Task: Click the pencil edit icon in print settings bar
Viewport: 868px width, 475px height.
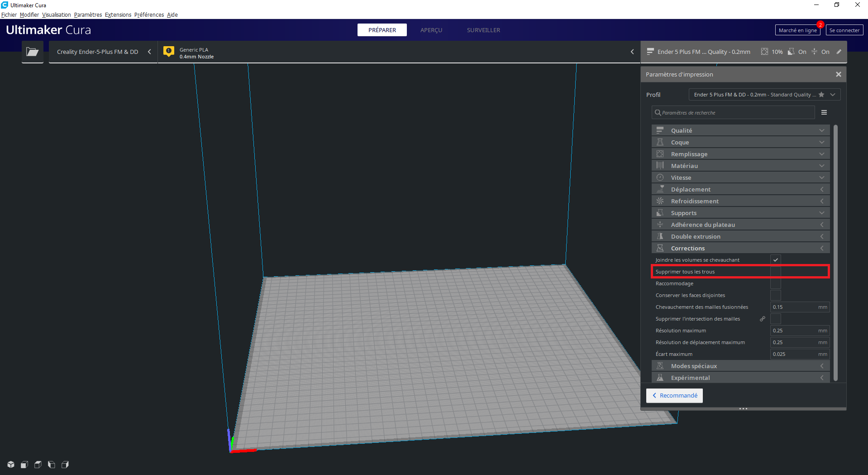Action: point(839,52)
